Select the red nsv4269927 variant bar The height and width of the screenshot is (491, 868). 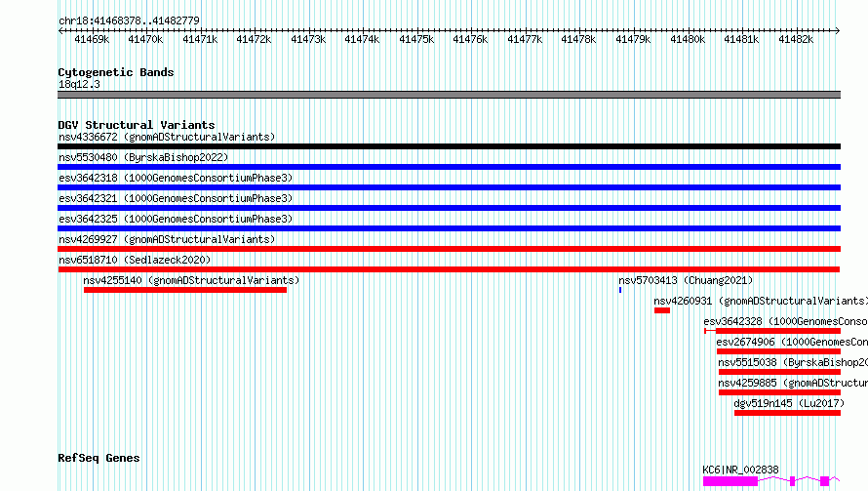point(449,249)
